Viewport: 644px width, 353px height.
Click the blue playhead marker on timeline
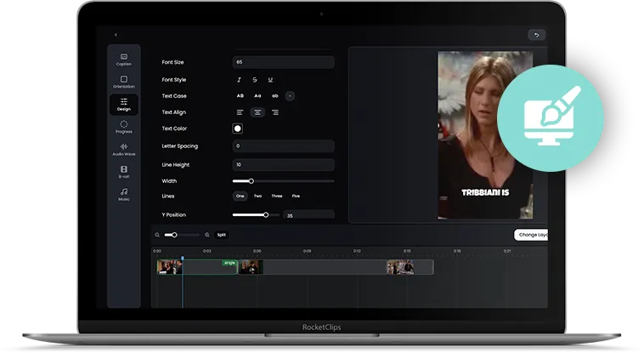coord(183,259)
